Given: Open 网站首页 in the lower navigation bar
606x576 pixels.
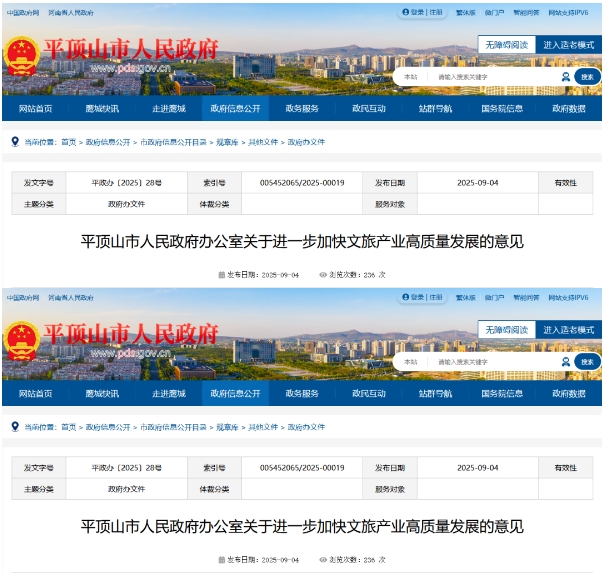Looking at the screenshot, I should (35, 393).
